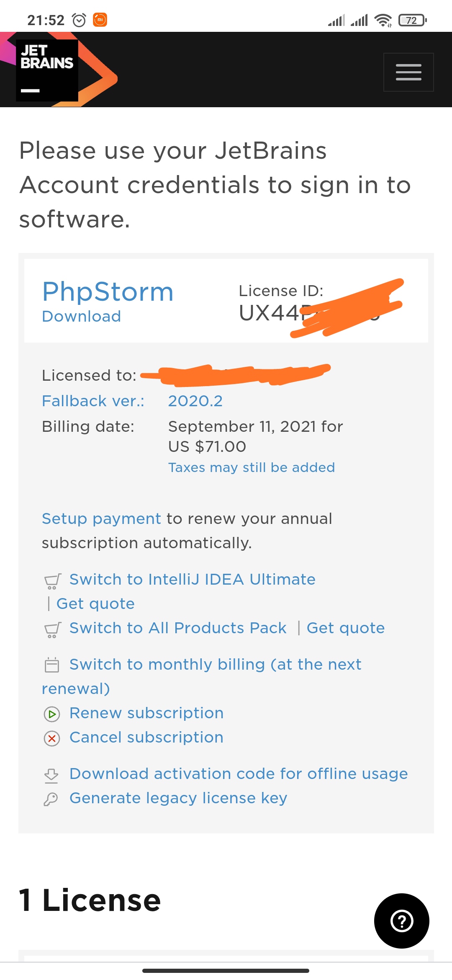Switch to monthly billing at next renewal

coord(215,665)
